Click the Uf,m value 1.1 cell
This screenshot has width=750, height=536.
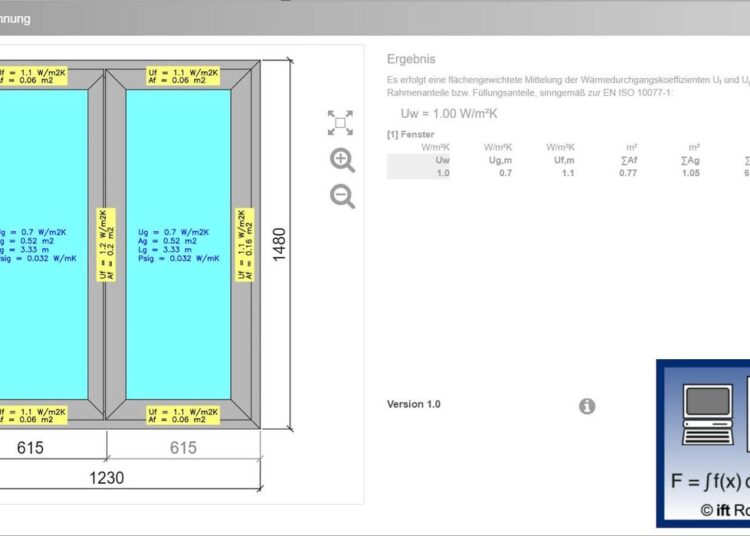[x=568, y=173]
